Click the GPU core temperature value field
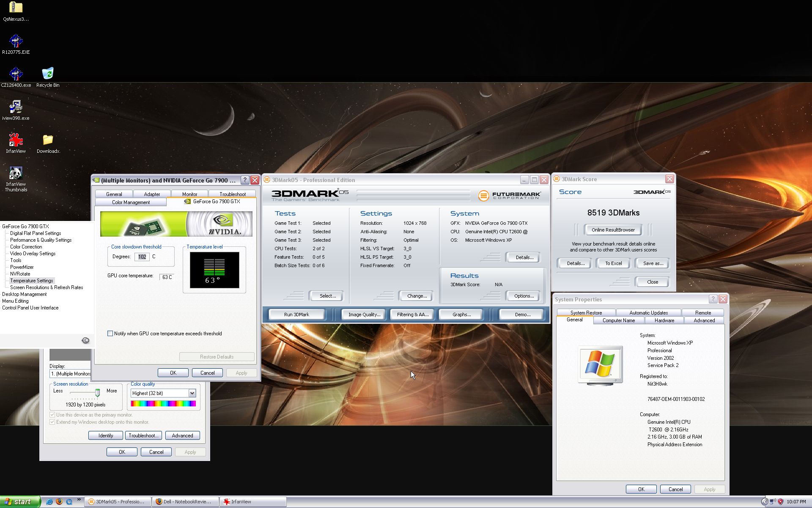The image size is (812, 508). (x=167, y=277)
